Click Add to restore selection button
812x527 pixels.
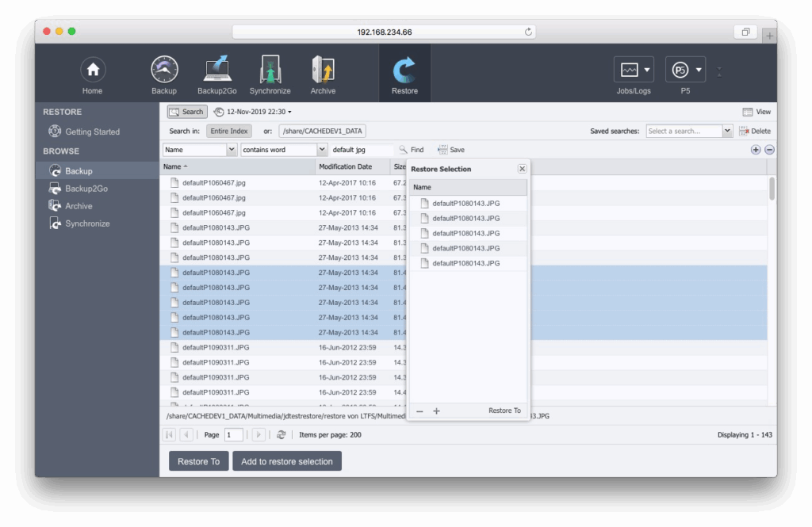click(287, 461)
